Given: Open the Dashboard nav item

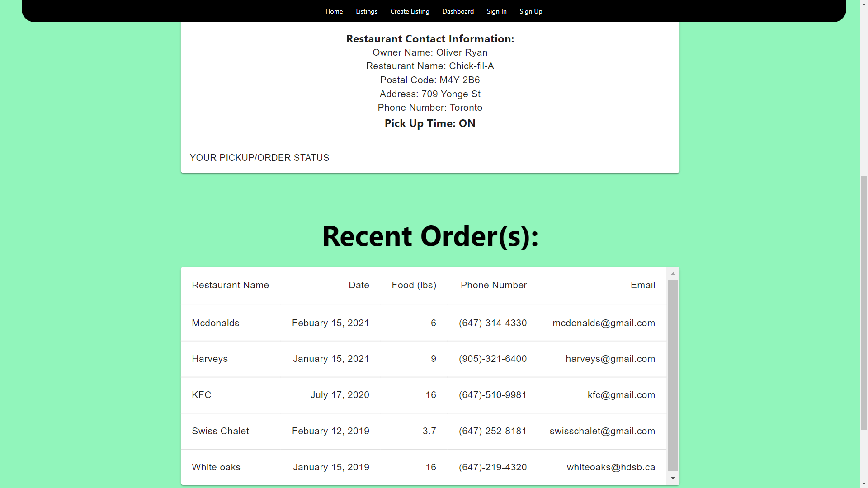Looking at the screenshot, I should (458, 11).
